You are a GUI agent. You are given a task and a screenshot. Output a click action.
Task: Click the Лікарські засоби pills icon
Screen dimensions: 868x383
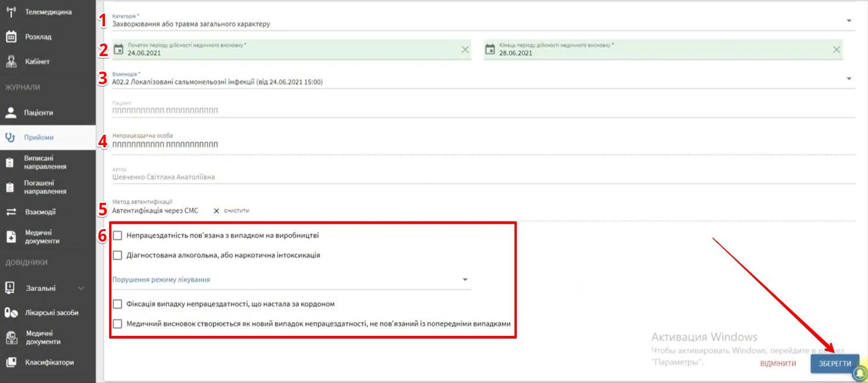pyautogui.click(x=11, y=313)
